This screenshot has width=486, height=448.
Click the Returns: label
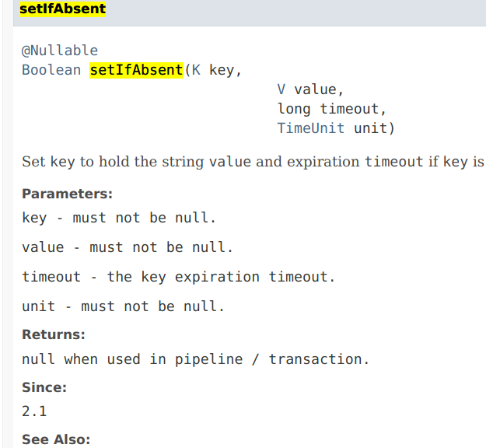pos(54,335)
